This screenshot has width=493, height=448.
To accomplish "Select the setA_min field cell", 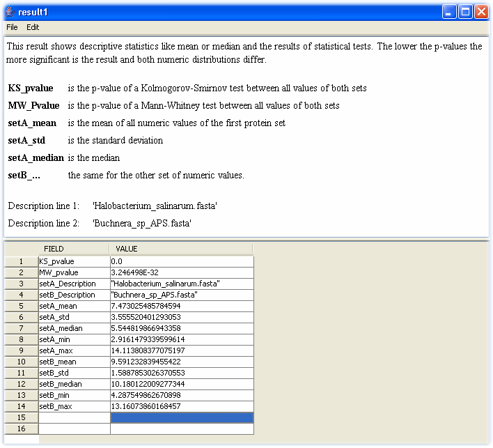I will tap(75, 340).
